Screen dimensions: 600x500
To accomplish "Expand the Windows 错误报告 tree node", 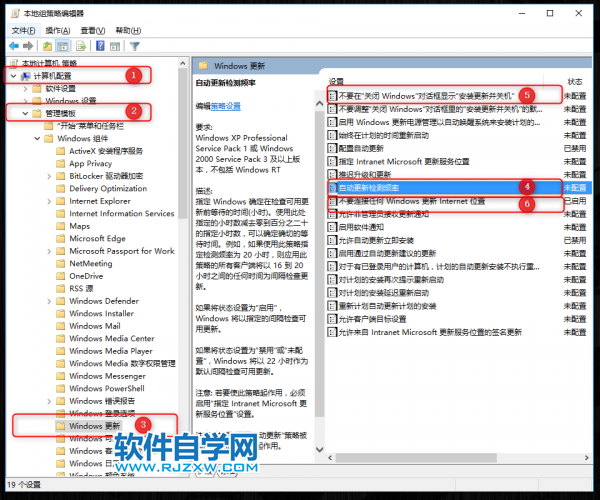I will (x=49, y=401).
